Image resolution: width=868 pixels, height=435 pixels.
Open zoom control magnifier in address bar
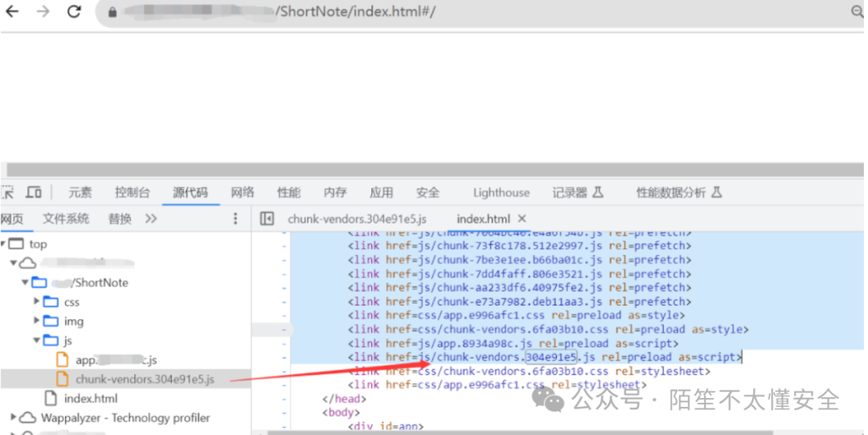click(857, 11)
